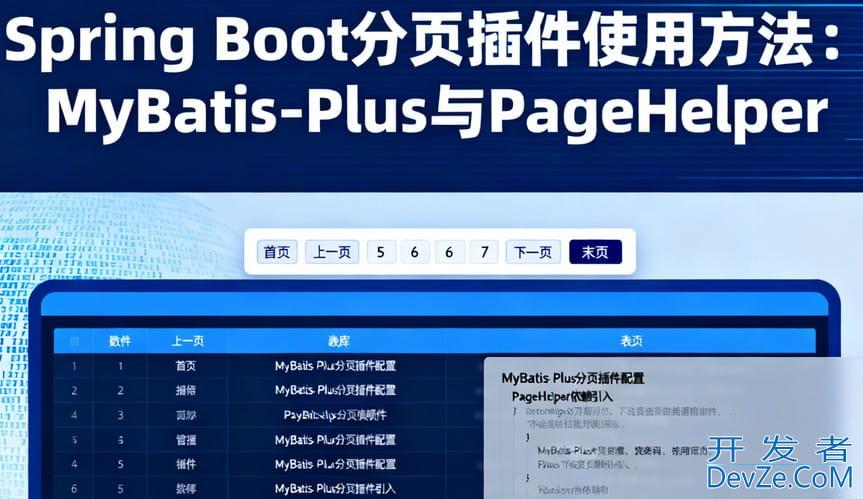Jump to last page with 末页 button
The image size is (863, 499).
coord(596,252)
